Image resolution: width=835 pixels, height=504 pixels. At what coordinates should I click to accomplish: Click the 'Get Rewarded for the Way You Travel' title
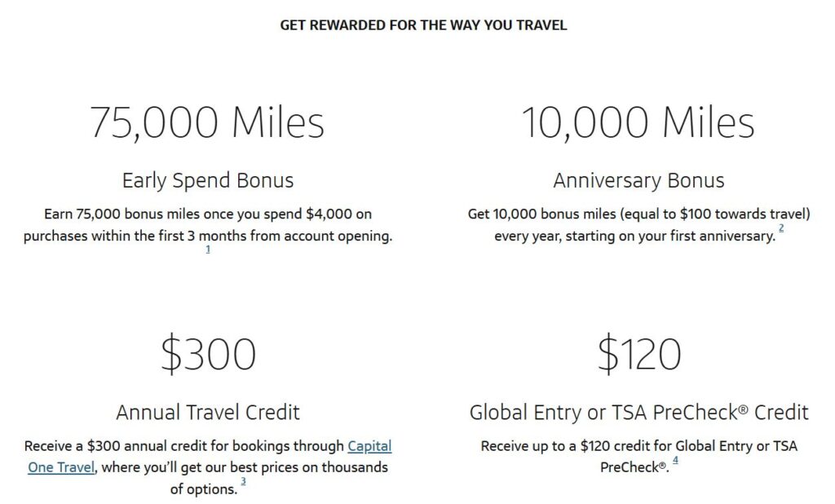pos(423,25)
